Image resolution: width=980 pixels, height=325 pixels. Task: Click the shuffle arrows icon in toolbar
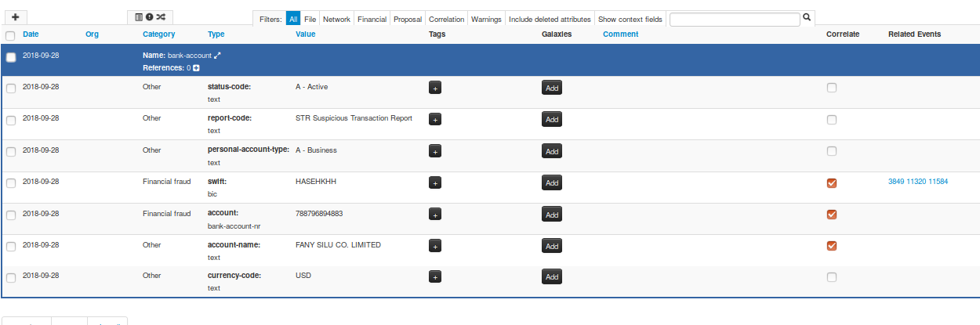click(x=161, y=16)
